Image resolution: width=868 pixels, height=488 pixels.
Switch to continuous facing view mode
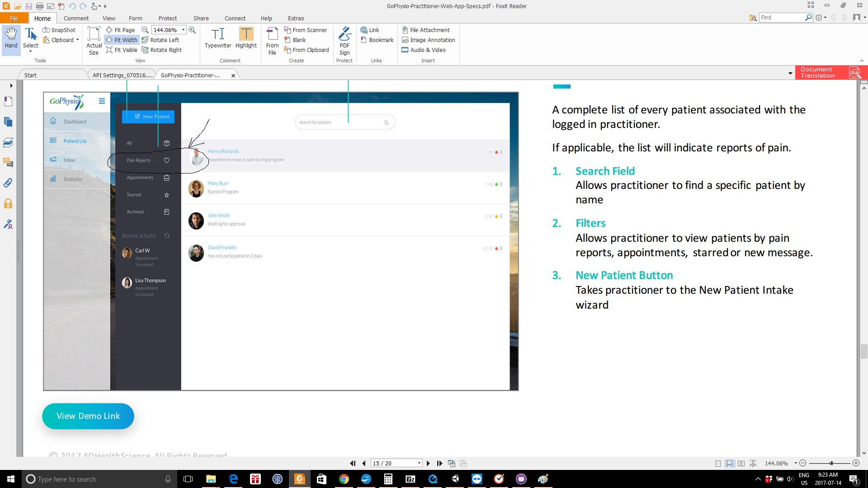click(x=753, y=464)
